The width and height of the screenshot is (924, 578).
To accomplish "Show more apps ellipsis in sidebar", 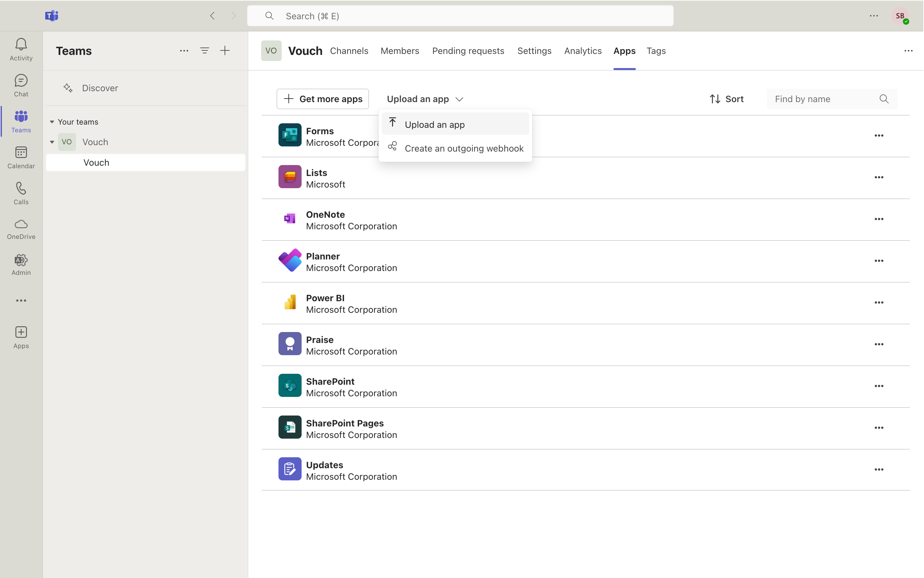I will coord(21,301).
